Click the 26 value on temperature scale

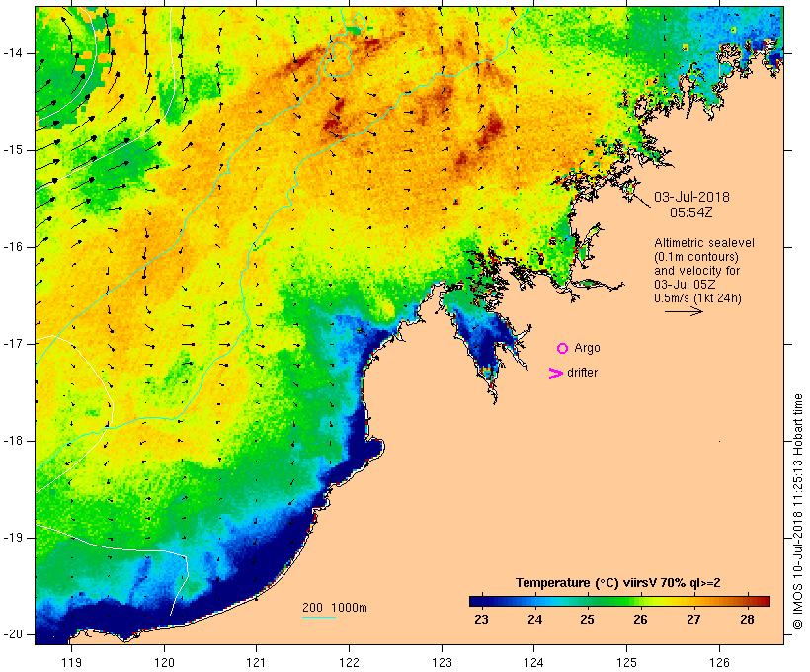point(640,619)
